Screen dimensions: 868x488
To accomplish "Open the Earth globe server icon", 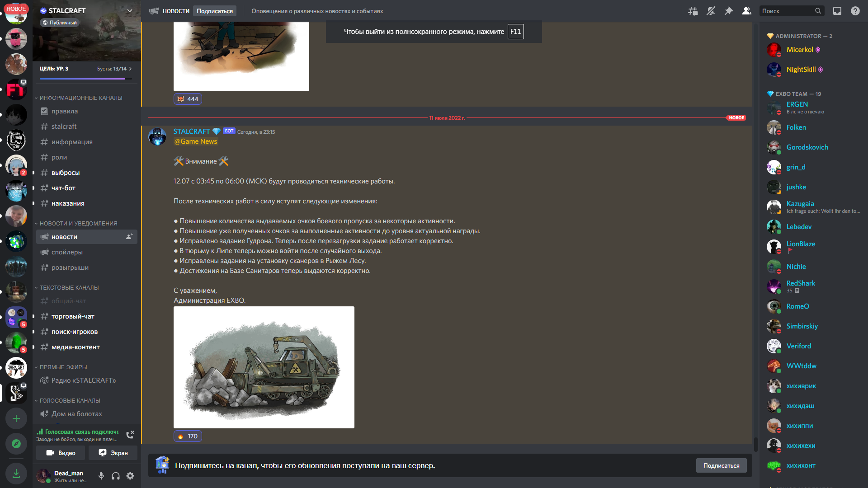I will (x=16, y=241).
